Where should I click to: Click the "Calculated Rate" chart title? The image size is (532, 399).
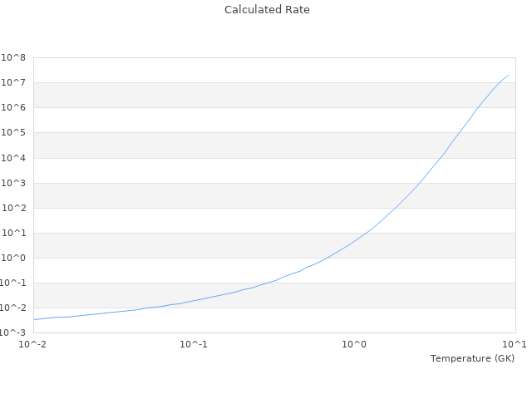tap(266, 10)
